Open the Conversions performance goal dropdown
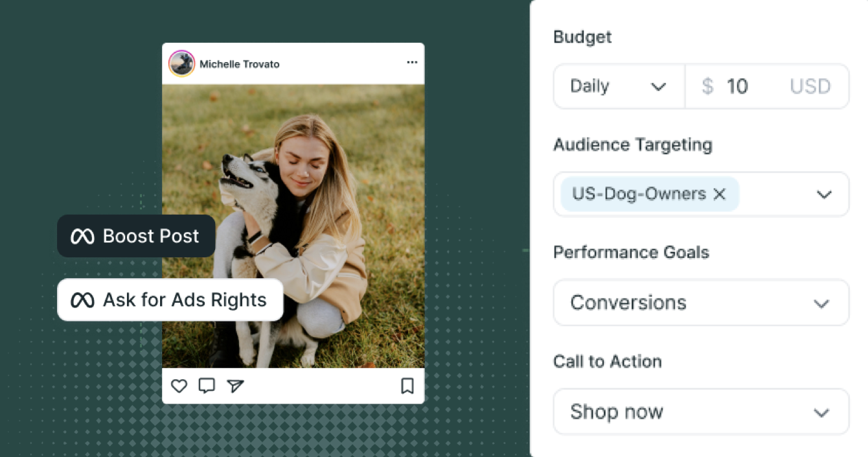 tap(701, 303)
